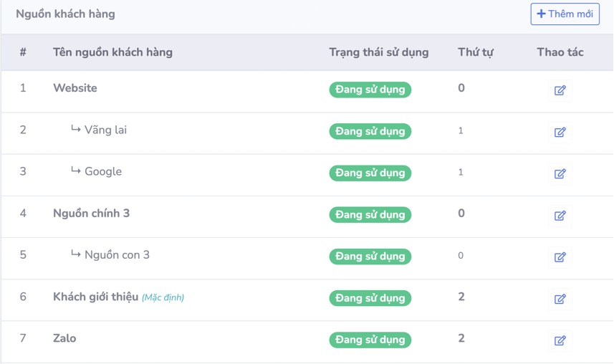
Task: Click the Khách giới thiệu source name
Action: point(95,297)
